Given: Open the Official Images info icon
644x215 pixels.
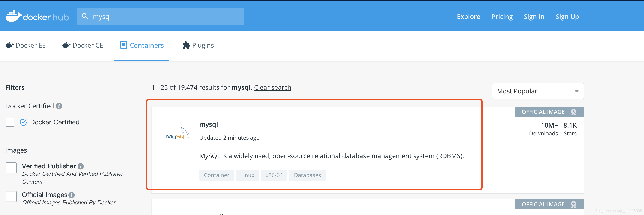Looking at the screenshot, I should pyautogui.click(x=72, y=195).
